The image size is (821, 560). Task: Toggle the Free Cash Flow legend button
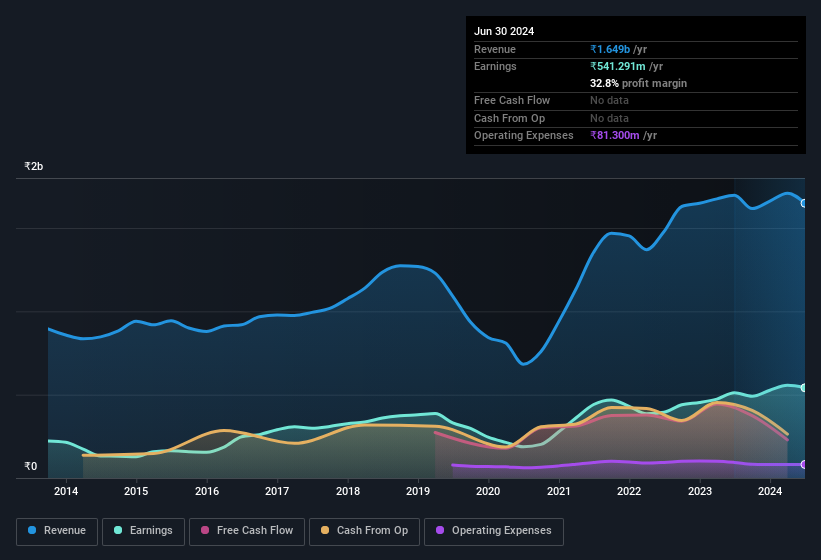click(x=247, y=532)
